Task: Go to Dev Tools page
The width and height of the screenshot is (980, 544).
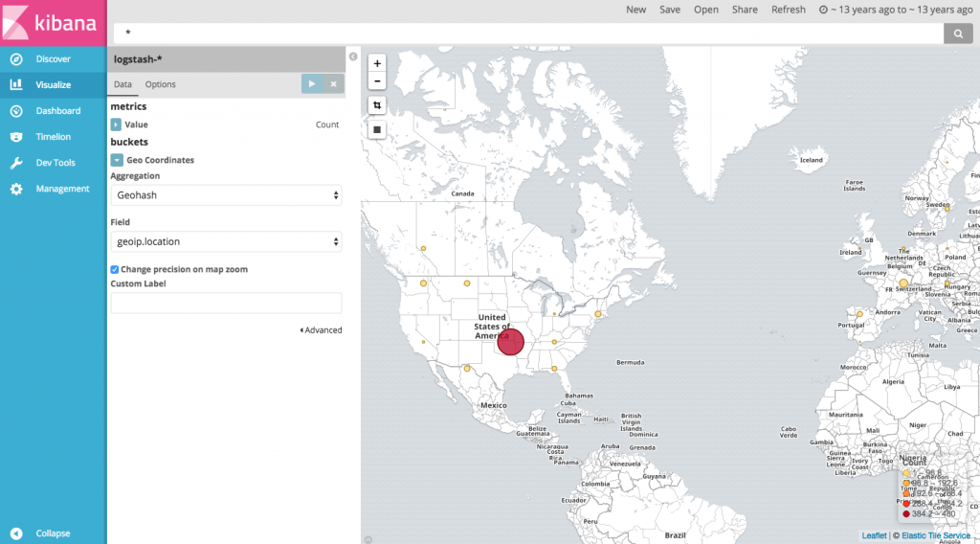Action: click(x=56, y=163)
